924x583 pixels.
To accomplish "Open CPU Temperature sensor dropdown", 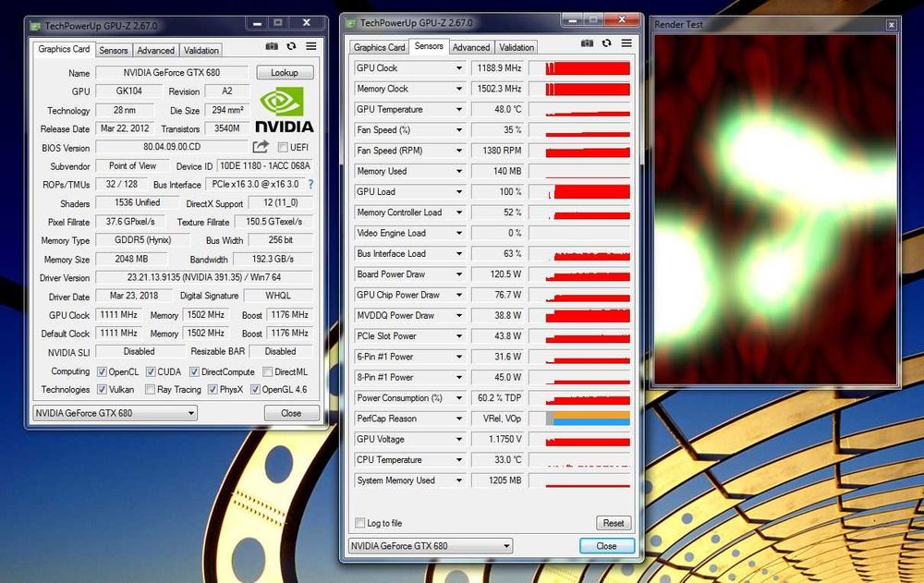I will 459,460.
